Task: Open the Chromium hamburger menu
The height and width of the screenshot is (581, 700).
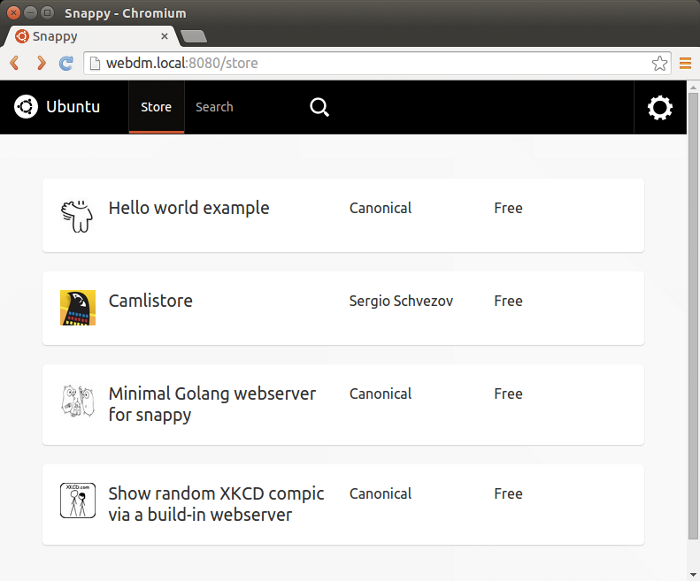Action: click(686, 63)
